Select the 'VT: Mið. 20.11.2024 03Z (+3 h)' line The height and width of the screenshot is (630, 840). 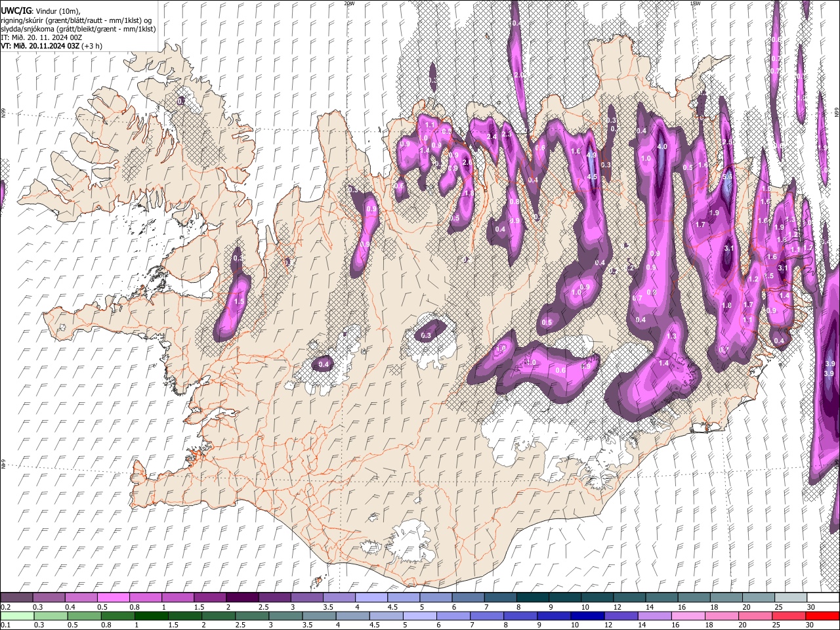51,47
